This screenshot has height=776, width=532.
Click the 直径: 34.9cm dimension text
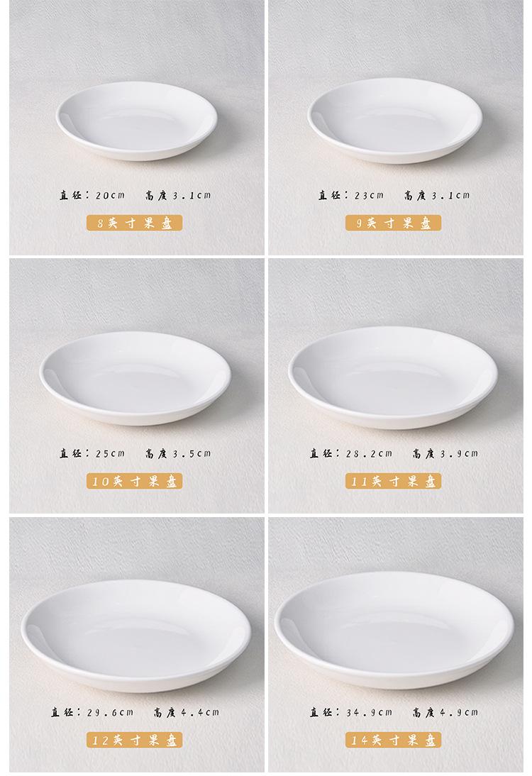pos(351,712)
